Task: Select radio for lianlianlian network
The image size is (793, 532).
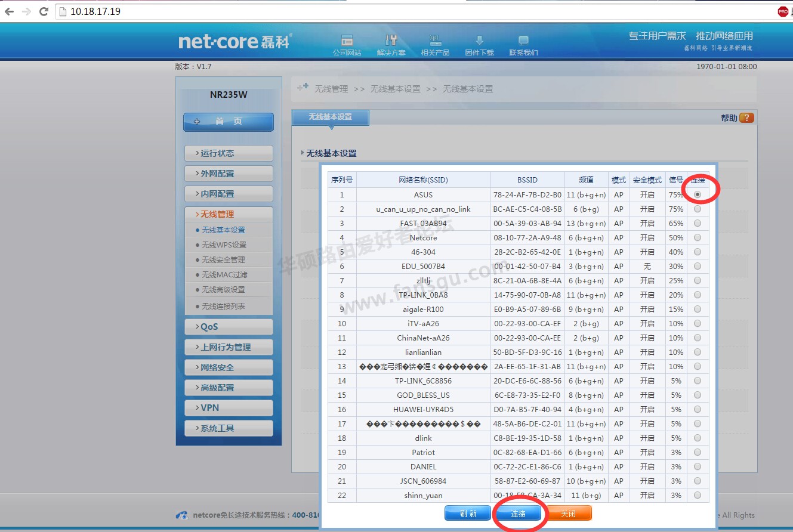Action: coord(698,352)
